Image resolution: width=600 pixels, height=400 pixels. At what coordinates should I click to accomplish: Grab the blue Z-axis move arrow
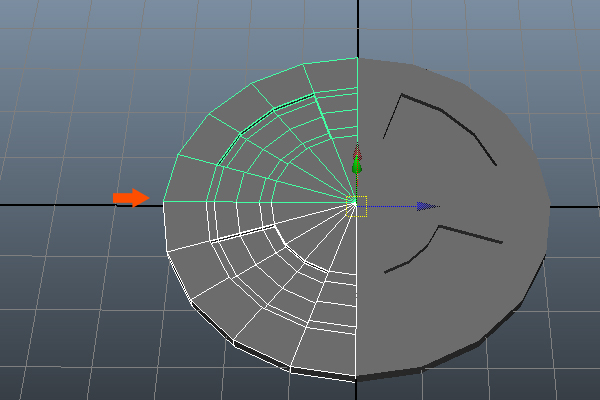pyautogui.click(x=427, y=206)
